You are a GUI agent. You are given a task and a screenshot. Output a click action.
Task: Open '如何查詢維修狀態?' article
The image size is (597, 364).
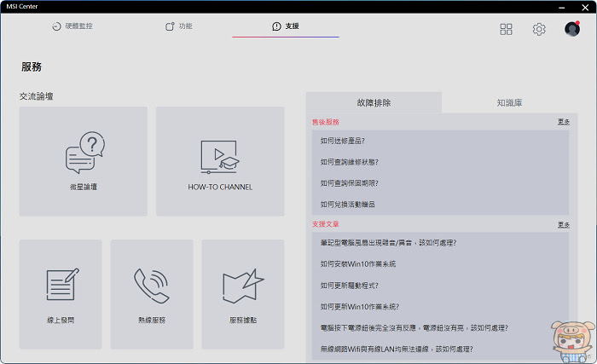[350, 162]
